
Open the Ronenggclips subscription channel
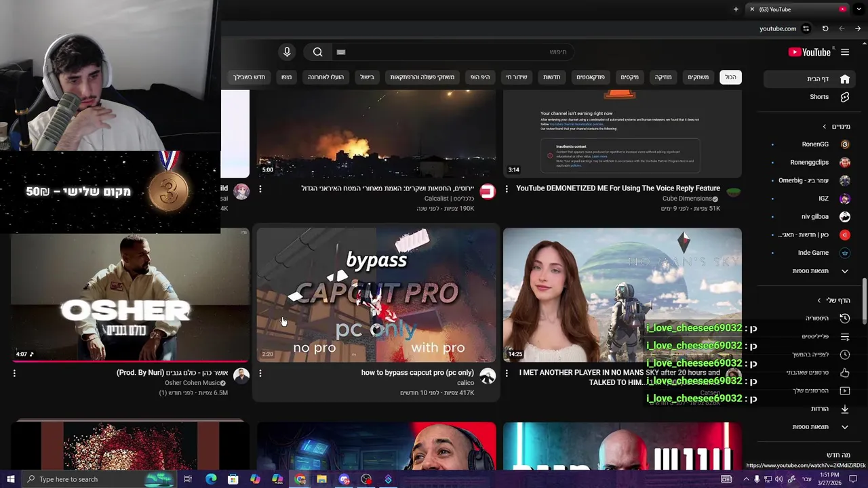(810, 163)
